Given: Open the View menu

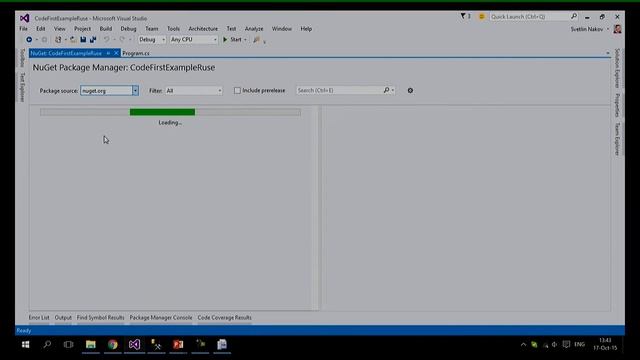Looking at the screenshot, I should [x=60, y=29].
